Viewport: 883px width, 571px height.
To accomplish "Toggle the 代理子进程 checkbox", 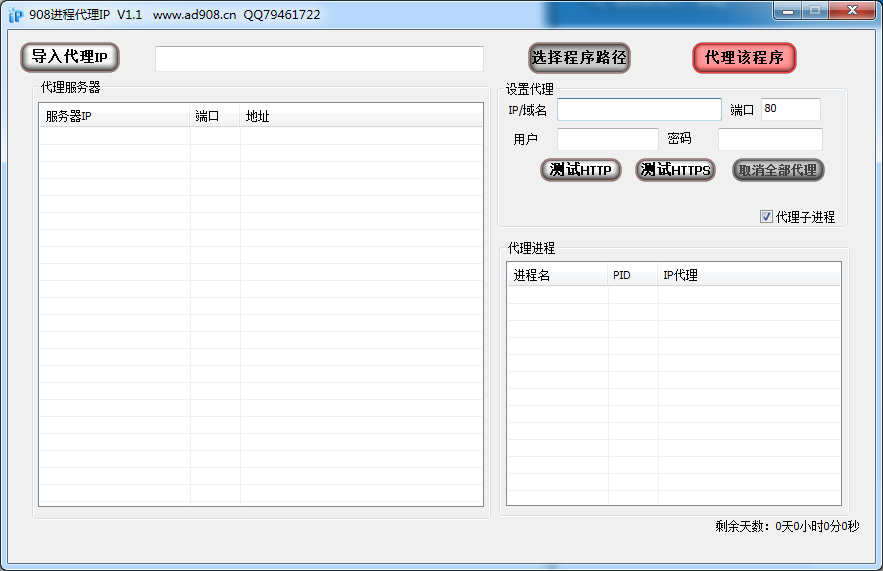I will click(767, 217).
